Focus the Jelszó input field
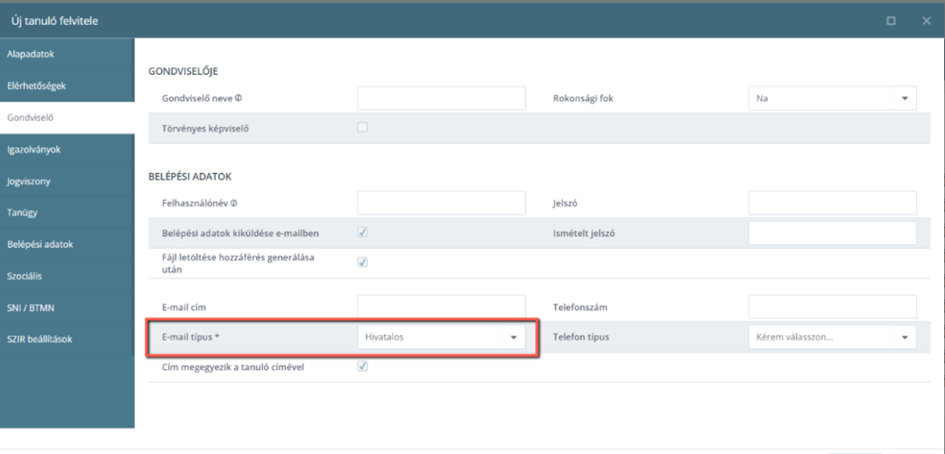 832,203
